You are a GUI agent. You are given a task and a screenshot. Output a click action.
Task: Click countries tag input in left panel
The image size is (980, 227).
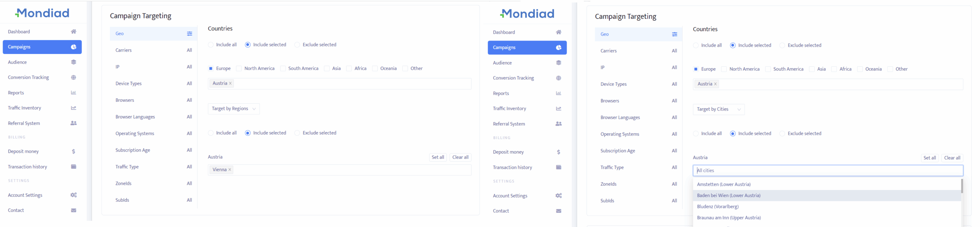click(340, 84)
